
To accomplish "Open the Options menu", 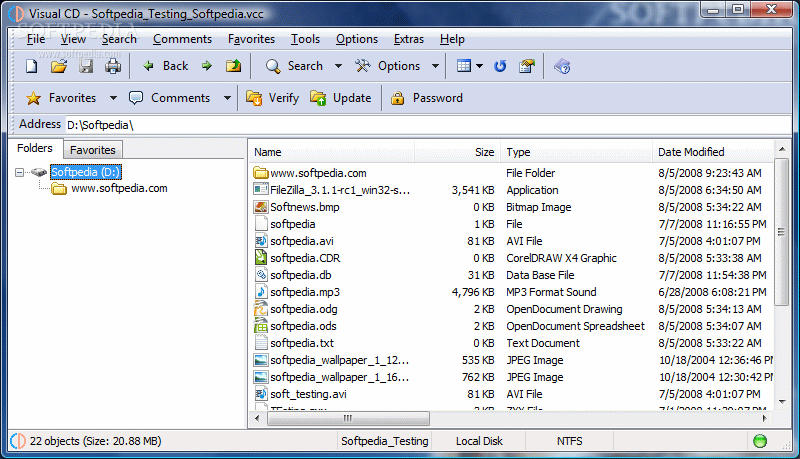I will (357, 39).
